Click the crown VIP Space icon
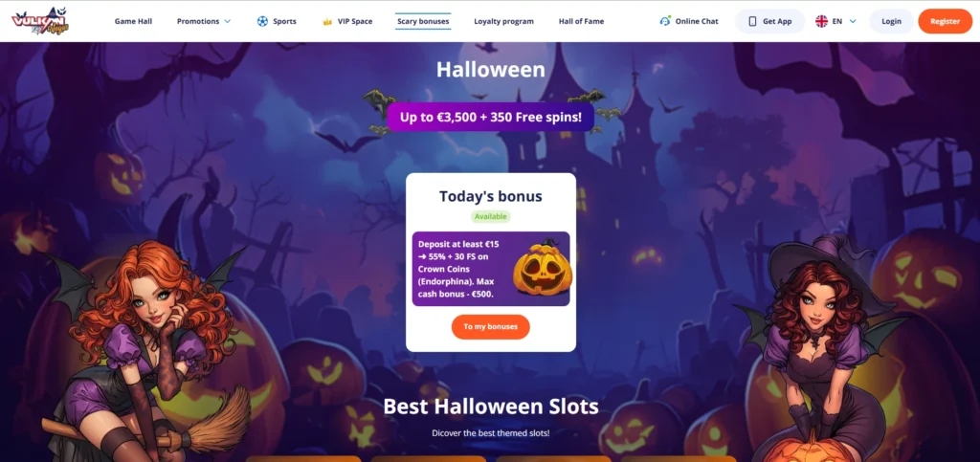Viewport: 980px width, 462px height. (327, 21)
